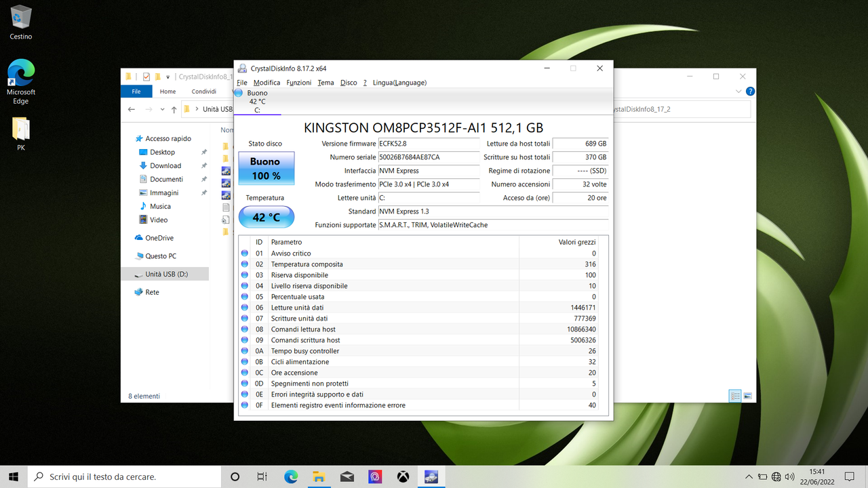Image resolution: width=868 pixels, height=488 pixels.
Task: Open the Download folder from Quick Access
Action: (166, 165)
